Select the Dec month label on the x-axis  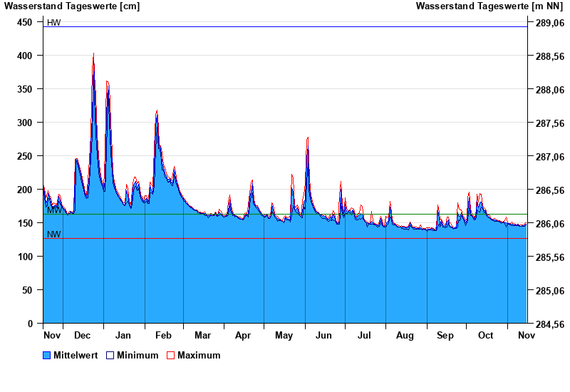pos(83,335)
